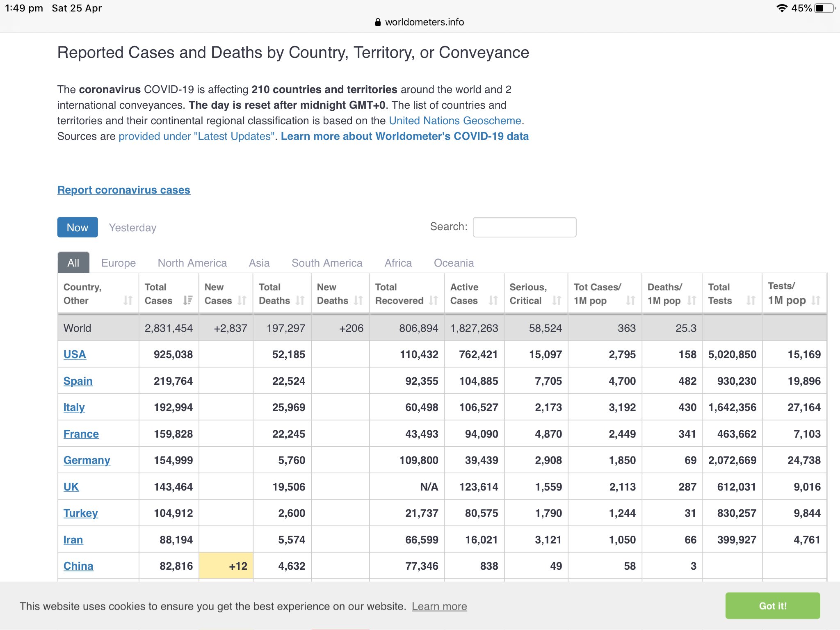
Task: Open the South America tab
Action: (x=327, y=263)
